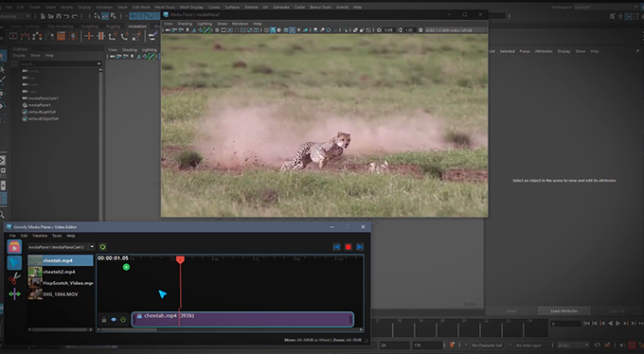The image size is (644, 354).
Task: Click the red playhead marker on the timeline
Action: 180,259
